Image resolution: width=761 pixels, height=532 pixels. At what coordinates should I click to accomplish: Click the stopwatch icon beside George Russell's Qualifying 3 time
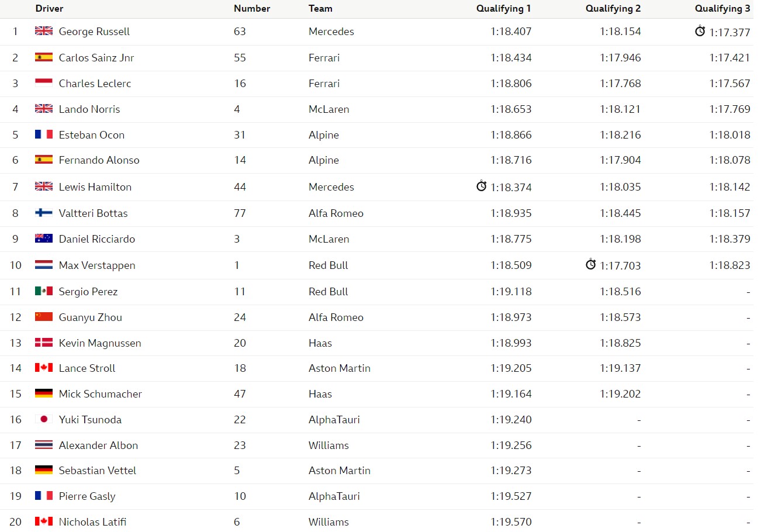tap(700, 31)
